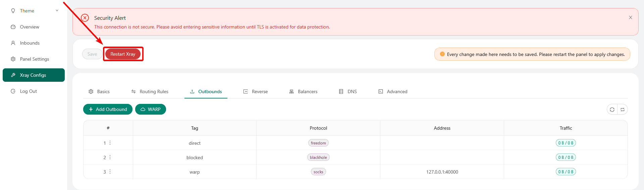The width and height of the screenshot is (644, 190).
Task: Click the refresh outbounds traffic icon
Action: [612, 110]
